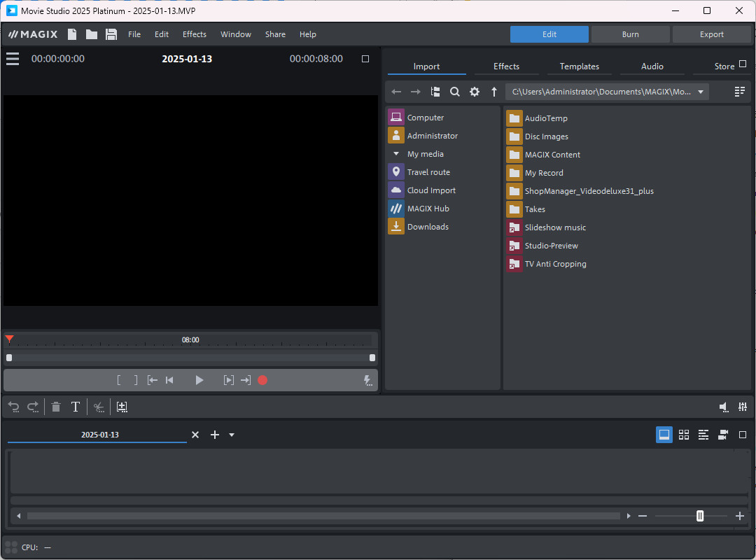Toggle the folder tree view icon
The image size is (756, 560).
(435, 92)
